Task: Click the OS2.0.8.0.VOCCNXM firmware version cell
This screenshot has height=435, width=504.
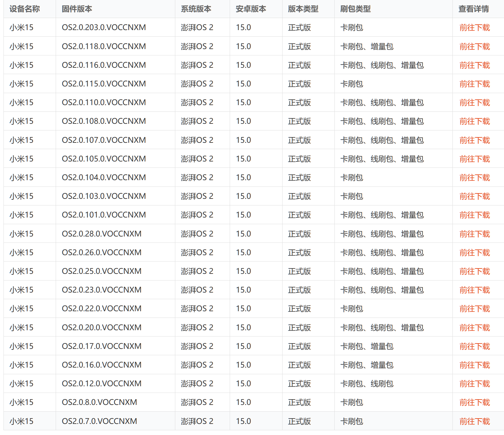Action: coord(99,402)
